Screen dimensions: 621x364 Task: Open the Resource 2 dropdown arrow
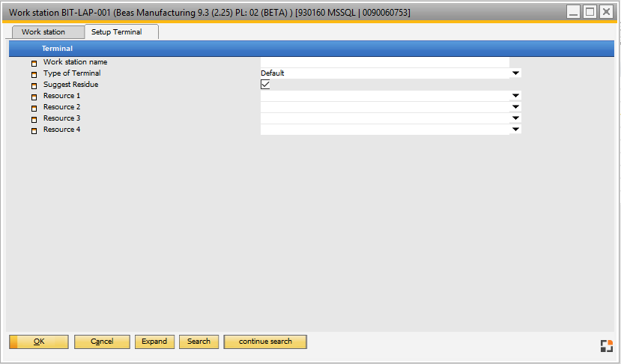tap(515, 107)
